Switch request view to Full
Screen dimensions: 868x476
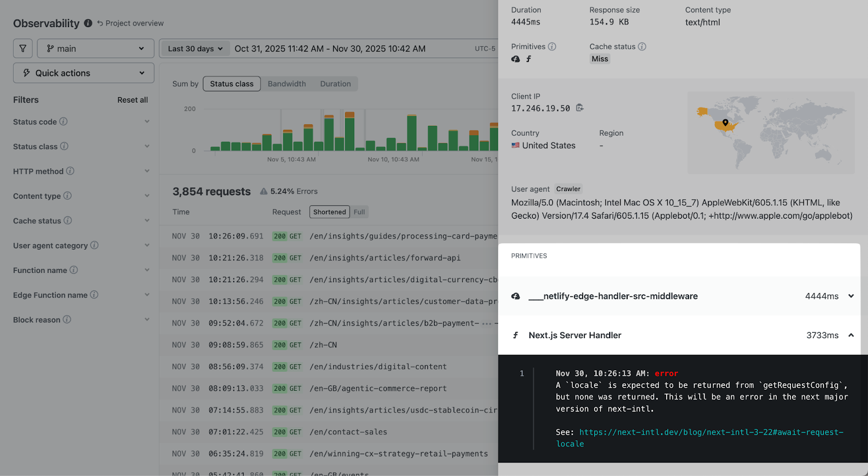point(359,212)
